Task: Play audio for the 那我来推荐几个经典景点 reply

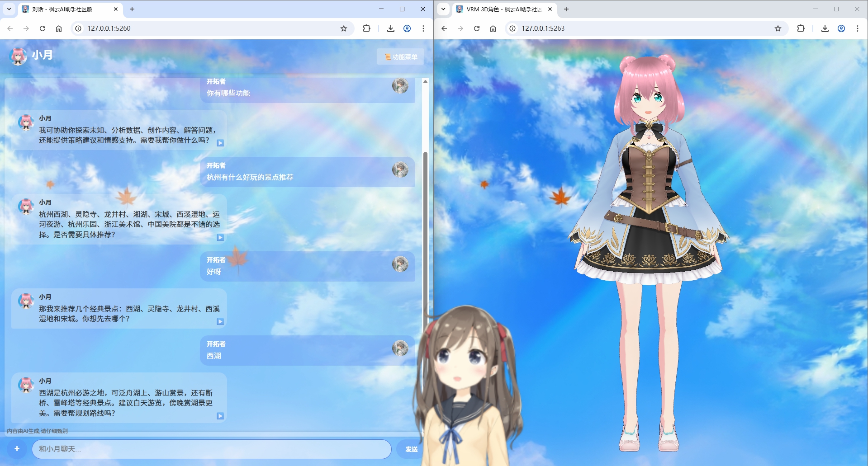Action: pyautogui.click(x=220, y=321)
